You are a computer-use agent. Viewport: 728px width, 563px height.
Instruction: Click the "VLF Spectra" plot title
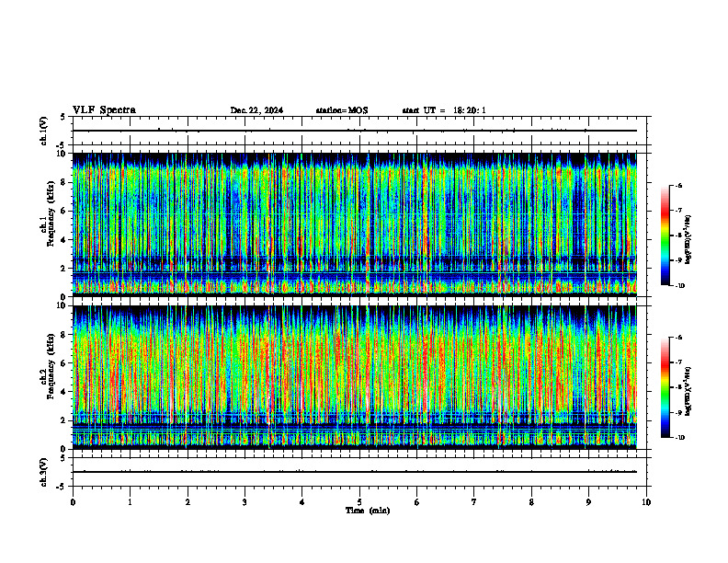coord(104,110)
